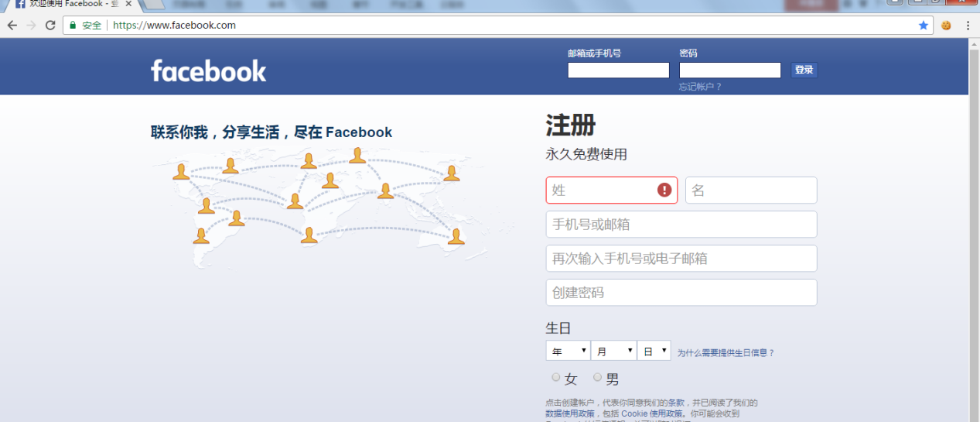Click the 注册 heading text

point(571,125)
